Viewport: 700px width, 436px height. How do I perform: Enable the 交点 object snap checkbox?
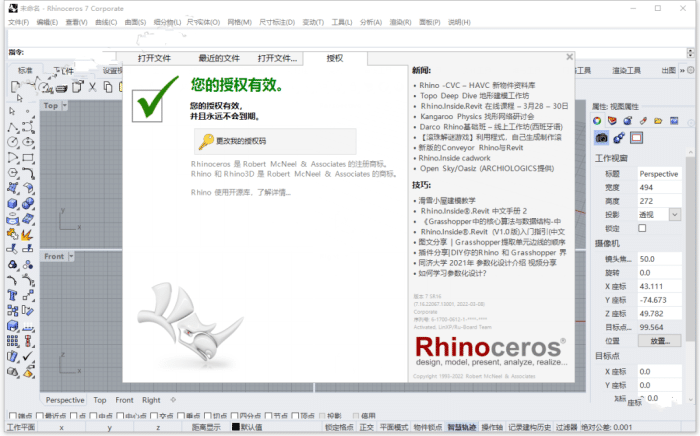154,416
